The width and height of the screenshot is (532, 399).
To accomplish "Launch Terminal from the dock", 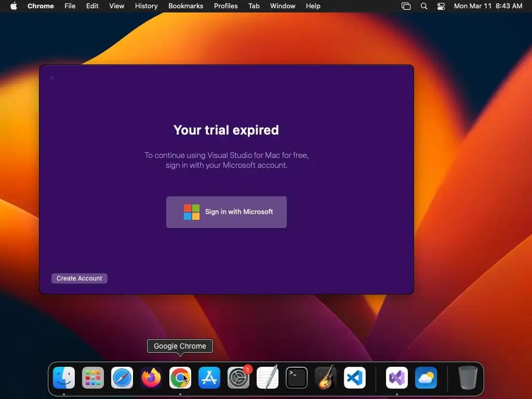I will pos(297,378).
